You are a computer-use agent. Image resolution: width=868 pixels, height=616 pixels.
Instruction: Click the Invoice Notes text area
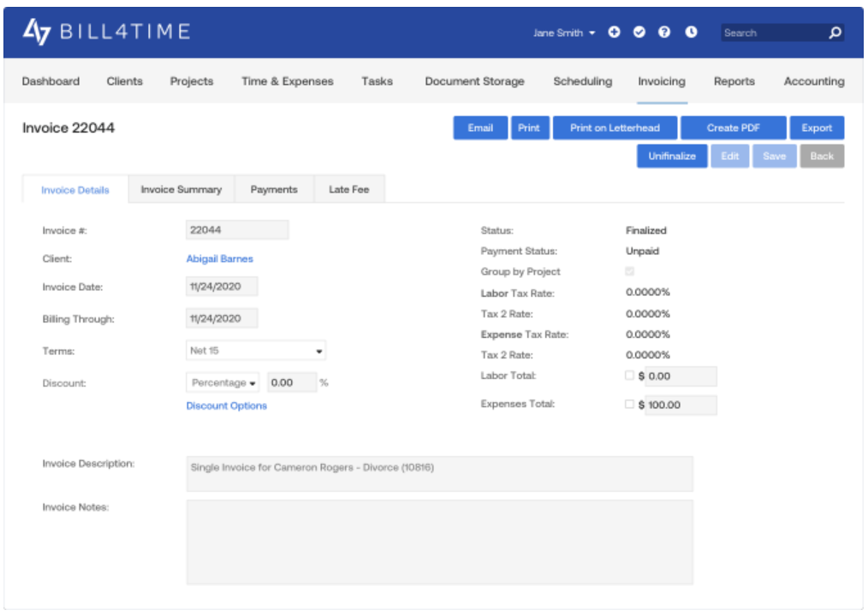pyautogui.click(x=439, y=542)
